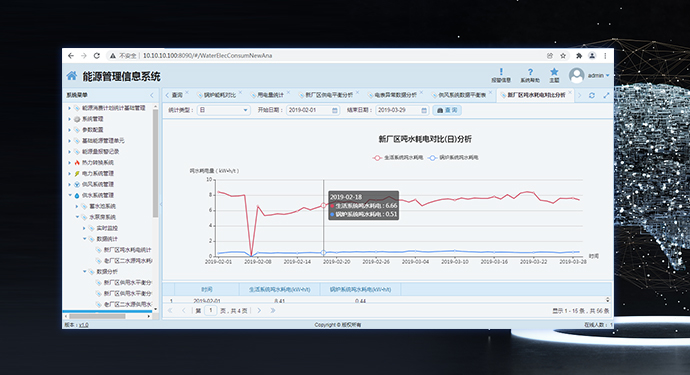Screen dimensions: 690x375
Task: Click gear icon of 系统管理
Action: pyautogui.click(x=77, y=119)
